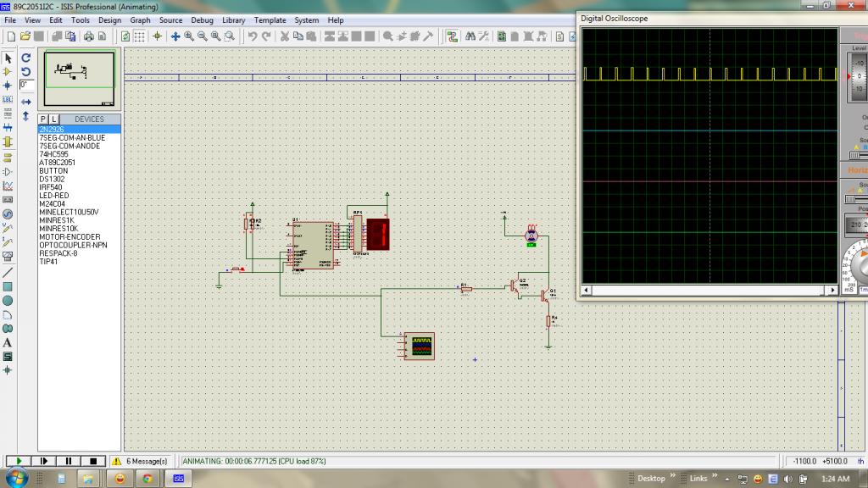This screenshot has width=868, height=488.
Task: Open the design file with folder icon
Action: tap(25, 36)
